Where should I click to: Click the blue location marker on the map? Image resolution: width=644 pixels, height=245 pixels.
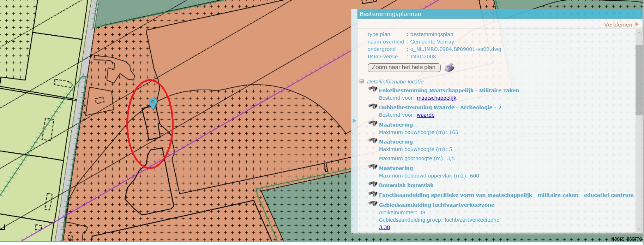[x=153, y=103]
